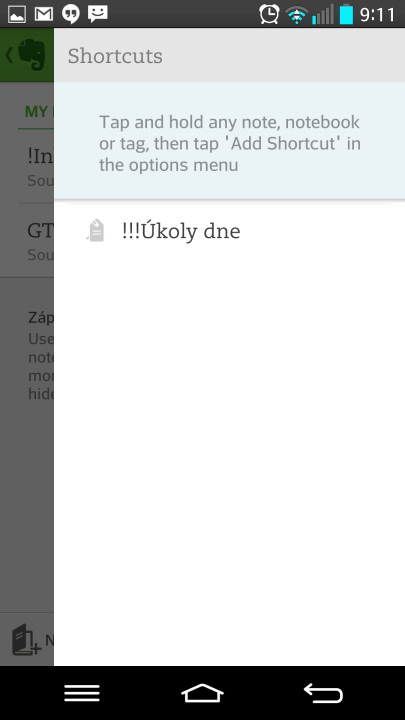Open the !!!Úkoly dne shortcut

click(x=229, y=231)
